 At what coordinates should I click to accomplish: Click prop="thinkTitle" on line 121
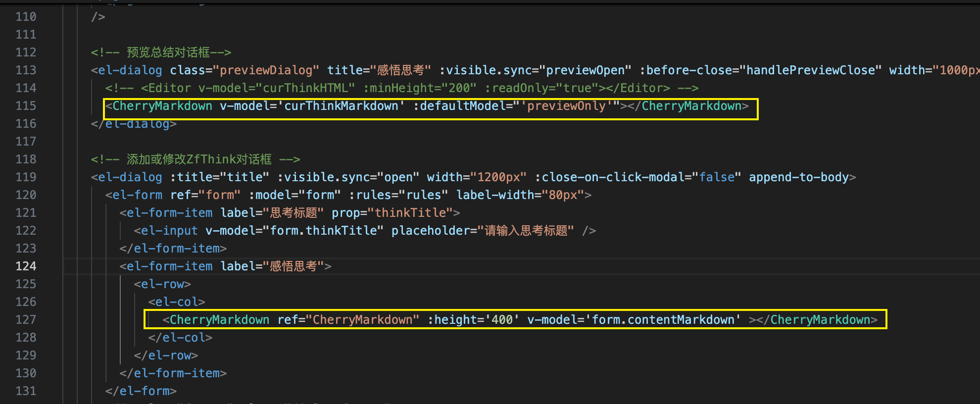click(392, 213)
